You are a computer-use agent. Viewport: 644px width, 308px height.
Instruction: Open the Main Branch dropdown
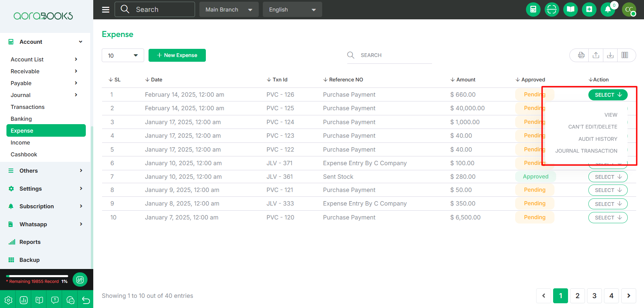point(229,9)
